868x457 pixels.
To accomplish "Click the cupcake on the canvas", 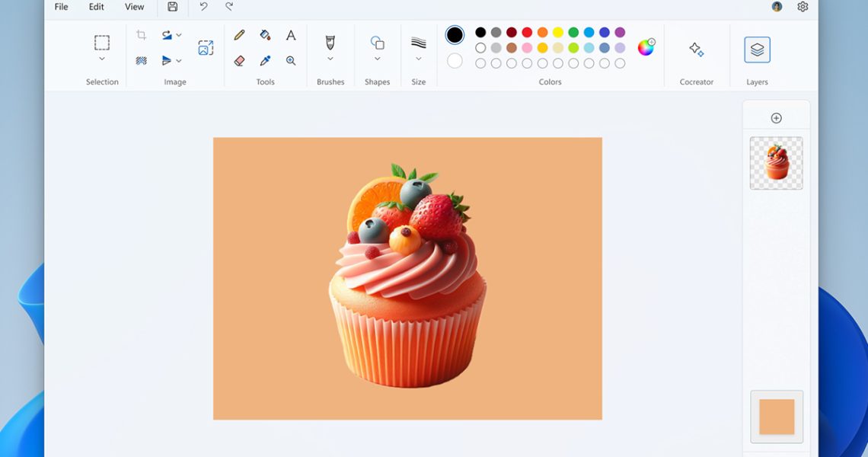I will pos(408,277).
